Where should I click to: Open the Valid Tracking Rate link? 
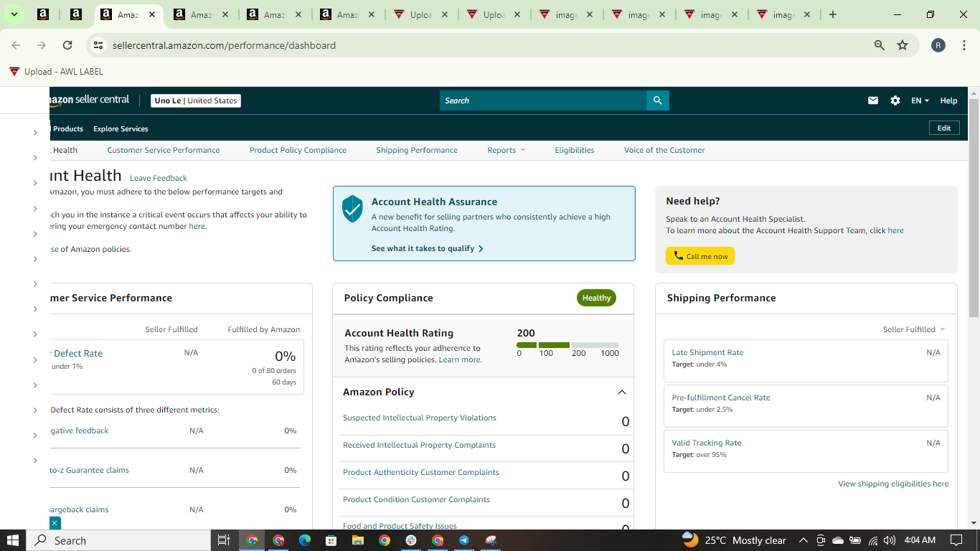click(707, 443)
